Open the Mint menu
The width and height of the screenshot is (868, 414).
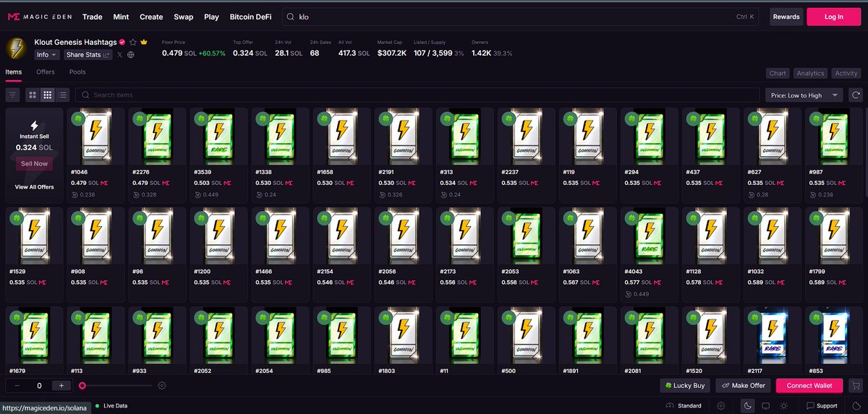point(120,17)
